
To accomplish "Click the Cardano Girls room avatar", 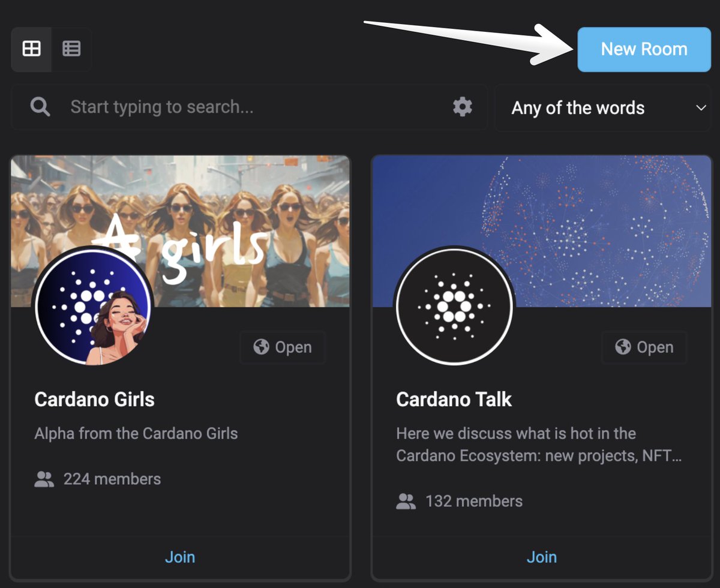I will 92,306.
